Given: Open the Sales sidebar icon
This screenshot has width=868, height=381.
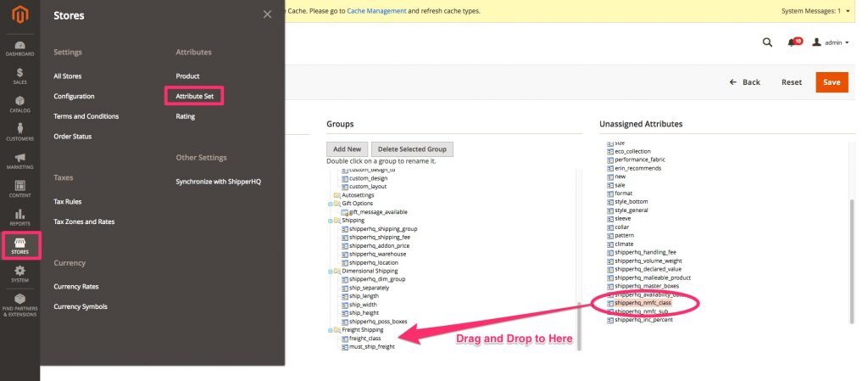Looking at the screenshot, I should coord(19,76).
